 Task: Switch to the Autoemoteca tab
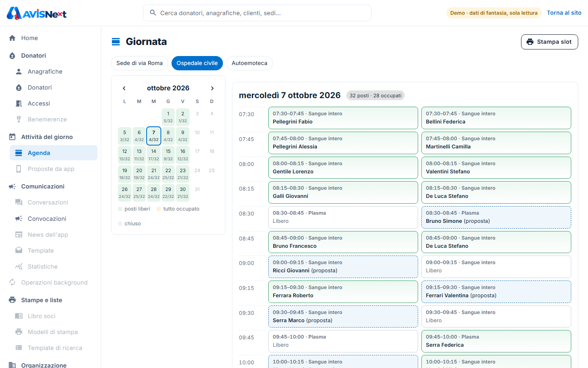click(x=249, y=63)
